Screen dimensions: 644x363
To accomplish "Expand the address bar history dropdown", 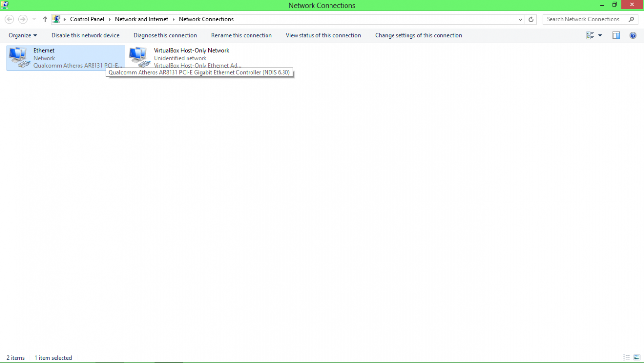I will pyautogui.click(x=520, y=19).
